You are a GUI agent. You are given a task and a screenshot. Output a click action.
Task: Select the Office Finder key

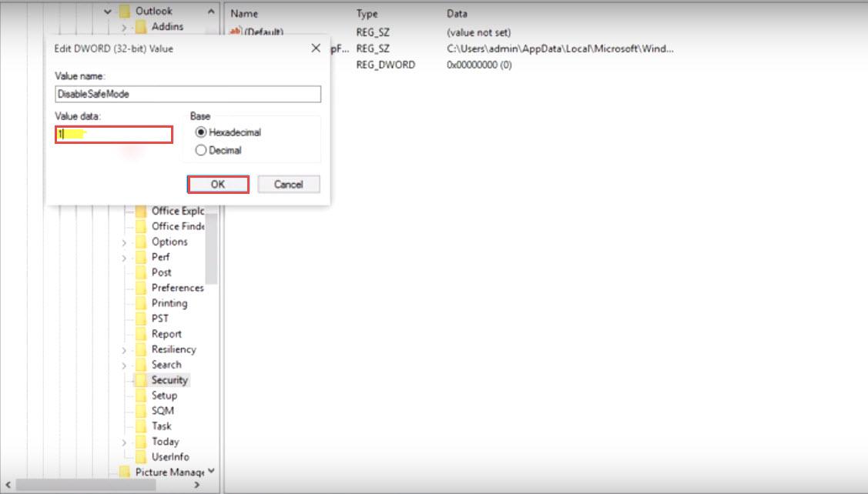178,226
